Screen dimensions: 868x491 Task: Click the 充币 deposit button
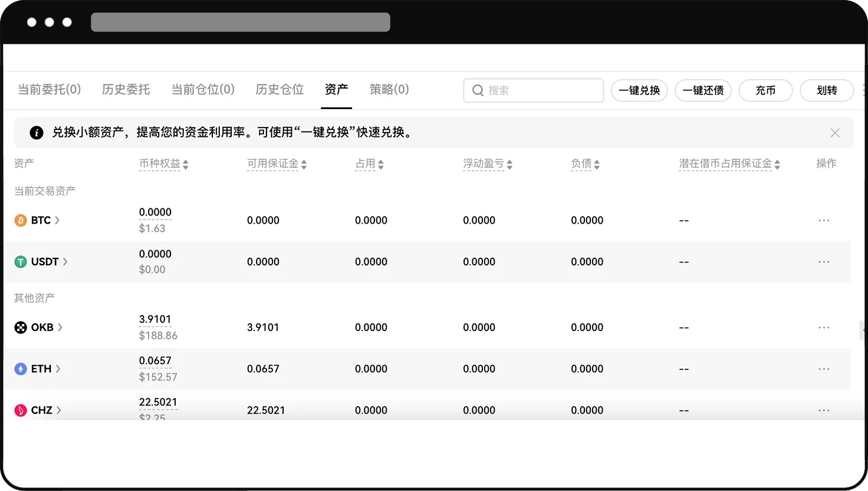765,90
